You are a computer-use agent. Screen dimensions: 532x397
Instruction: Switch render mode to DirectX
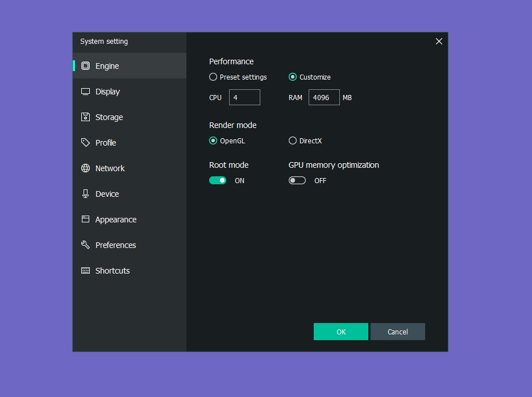click(x=292, y=140)
